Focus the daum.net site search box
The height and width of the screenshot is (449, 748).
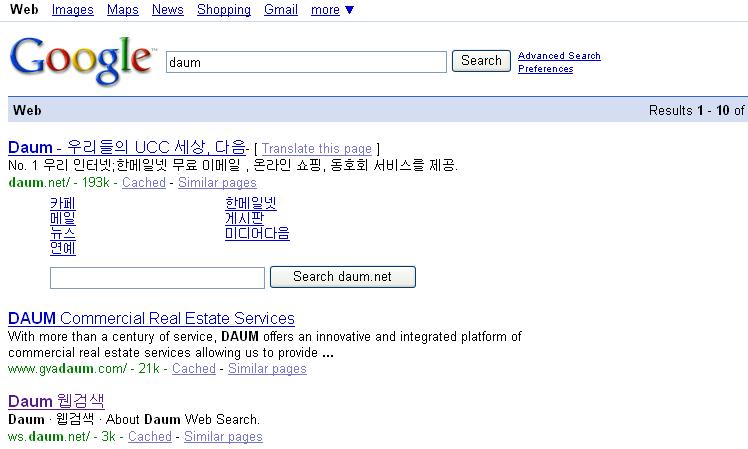click(x=157, y=278)
